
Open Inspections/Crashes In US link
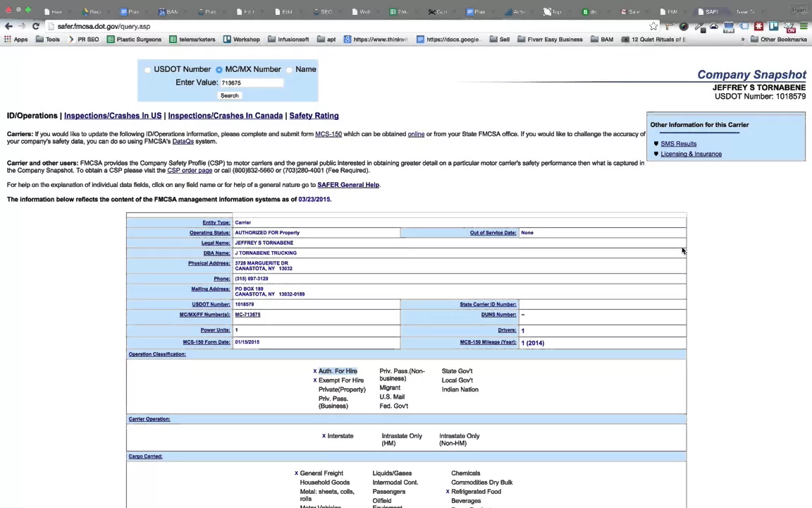pyautogui.click(x=113, y=116)
